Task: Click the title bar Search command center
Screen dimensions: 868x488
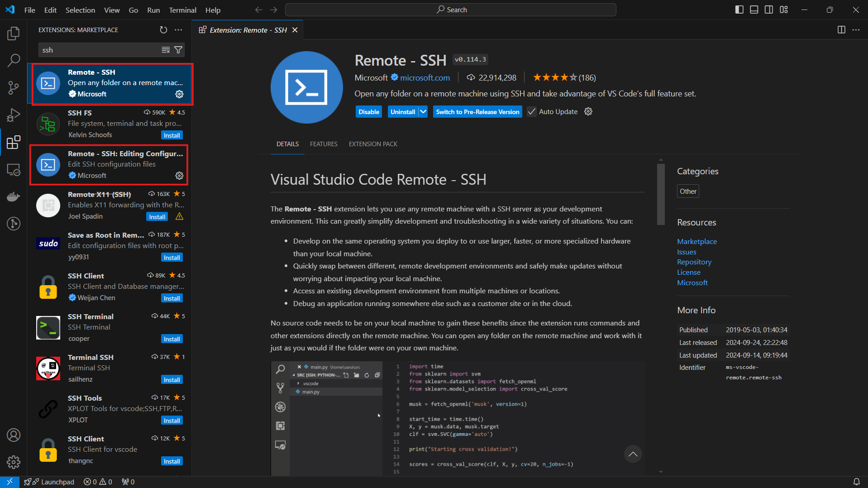Action: click(451, 10)
